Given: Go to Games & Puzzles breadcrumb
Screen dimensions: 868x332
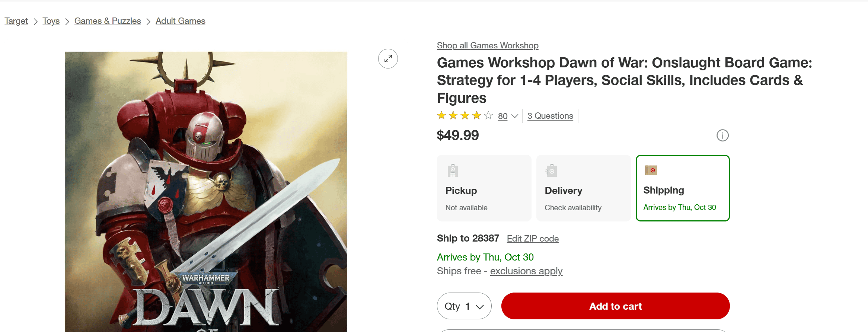Looking at the screenshot, I should pyautogui.click(x=108, y=21).
